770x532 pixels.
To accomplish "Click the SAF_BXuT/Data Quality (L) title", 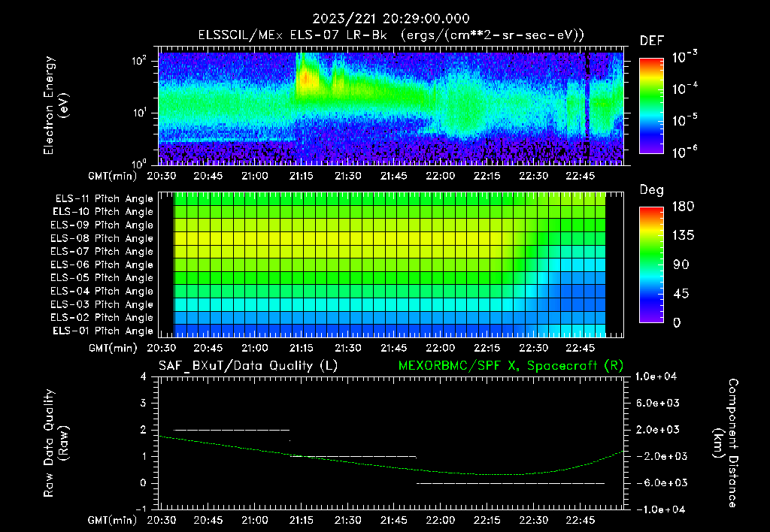I will click(x=248, y=366).
